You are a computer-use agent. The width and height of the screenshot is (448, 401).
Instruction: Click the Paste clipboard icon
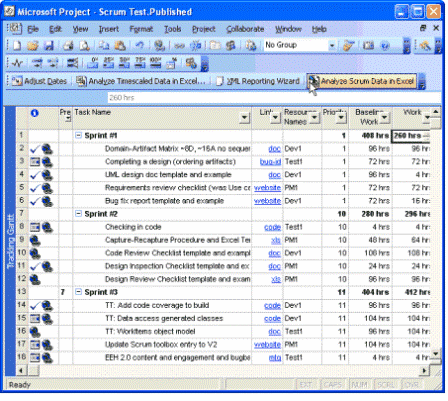click(x=120, y=46)
